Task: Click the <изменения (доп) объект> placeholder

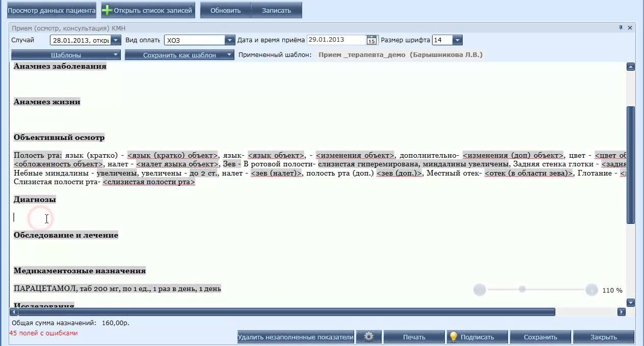Action: (x=513, y=155)
